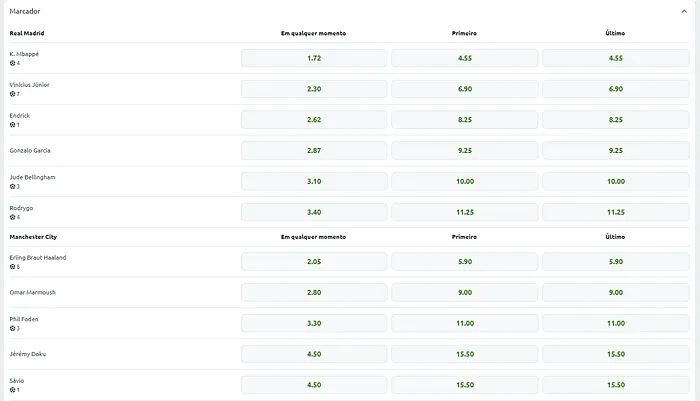Click the goal ball icon under Sávio
The height and width of the screenshot is (401, 700).
(12, 390)
